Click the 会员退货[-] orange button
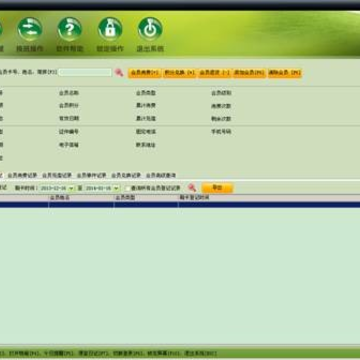Screen dimensions: 360x360 tap(215, 73)
